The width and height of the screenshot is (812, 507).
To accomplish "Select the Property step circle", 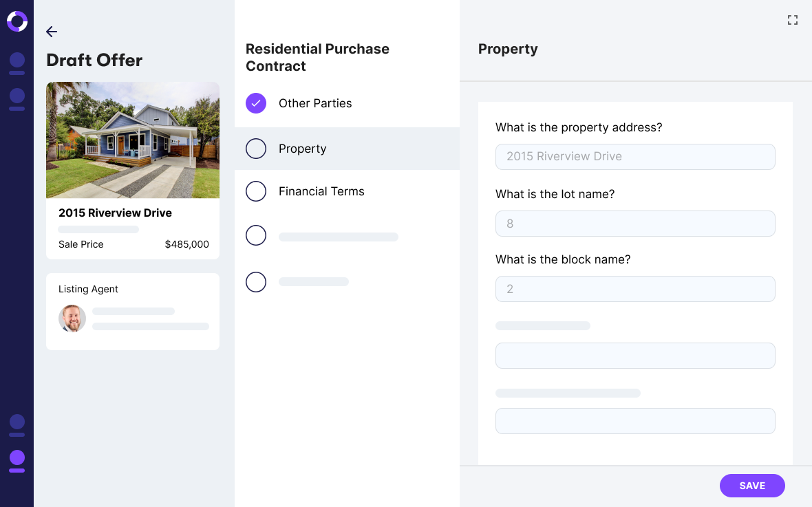I will coord(256,149).
